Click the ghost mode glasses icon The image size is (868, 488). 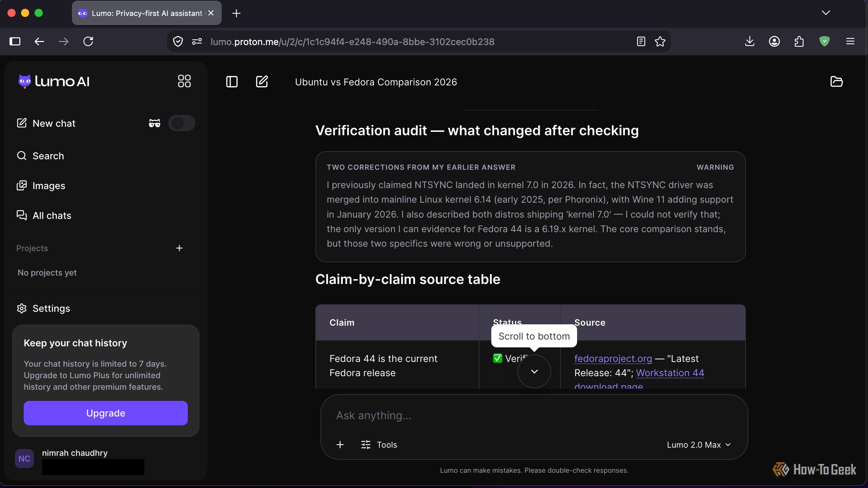155,123
